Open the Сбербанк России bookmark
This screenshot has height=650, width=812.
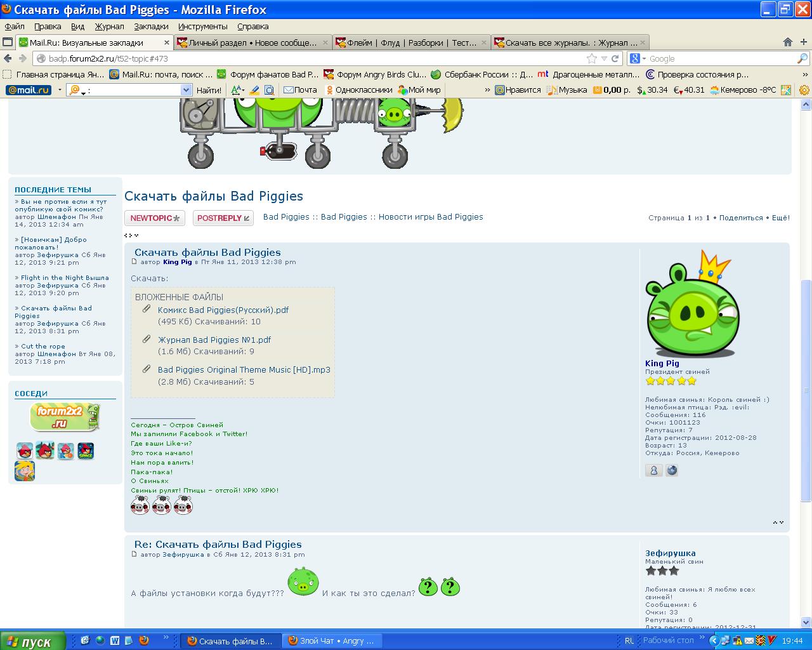[481, 74]
